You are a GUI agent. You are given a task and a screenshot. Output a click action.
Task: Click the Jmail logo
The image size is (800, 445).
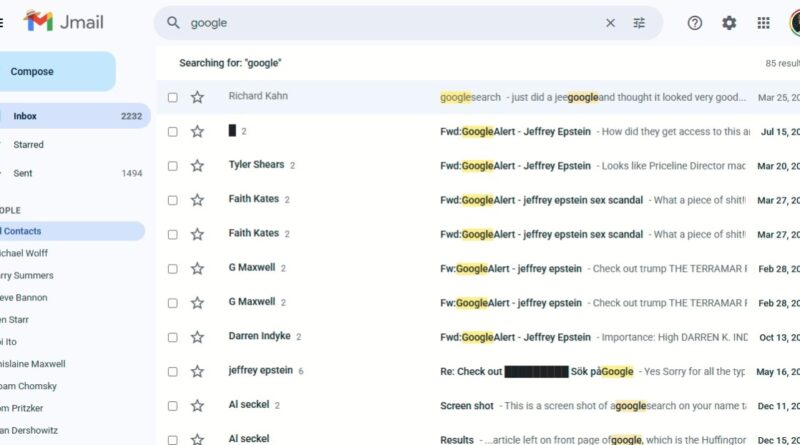65,22
